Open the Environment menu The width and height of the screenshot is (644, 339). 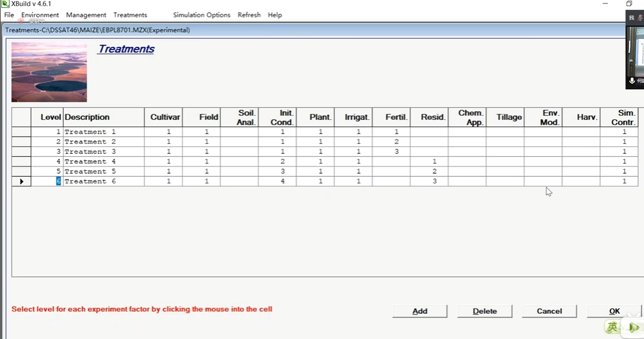point(40,15)
